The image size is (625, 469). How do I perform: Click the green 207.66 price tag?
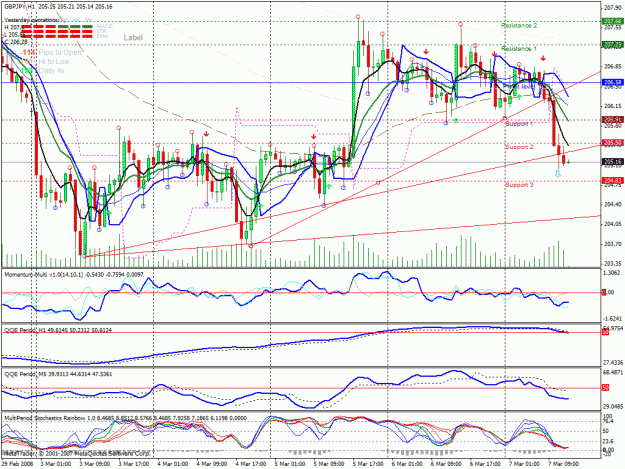click(613, 21)
